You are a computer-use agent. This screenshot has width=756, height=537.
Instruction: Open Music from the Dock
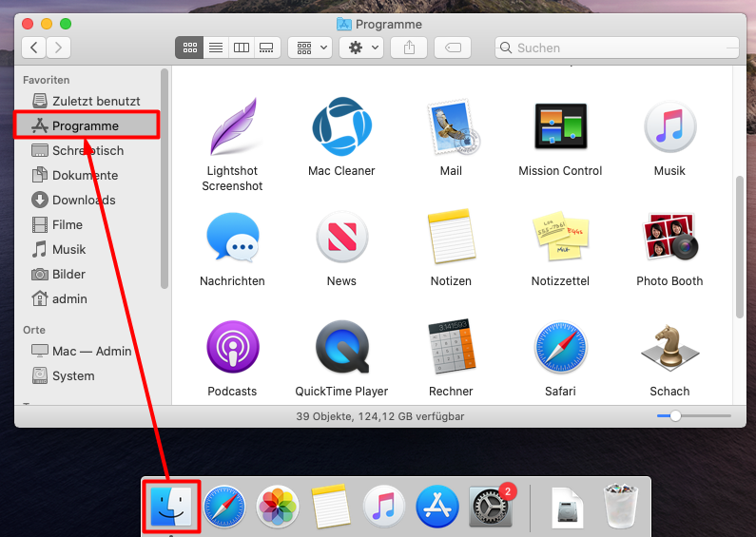click(x=384, y=507)
